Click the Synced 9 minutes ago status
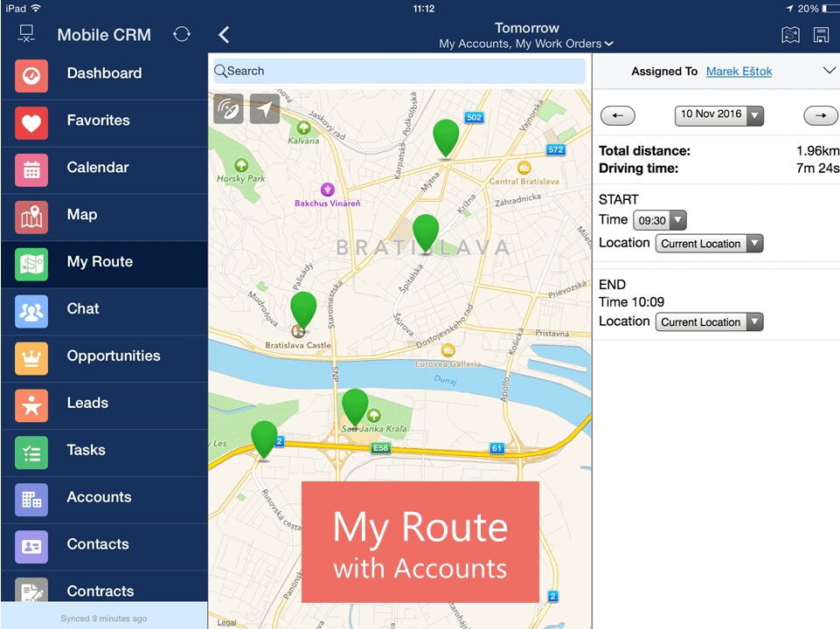 tap(103, 619)
